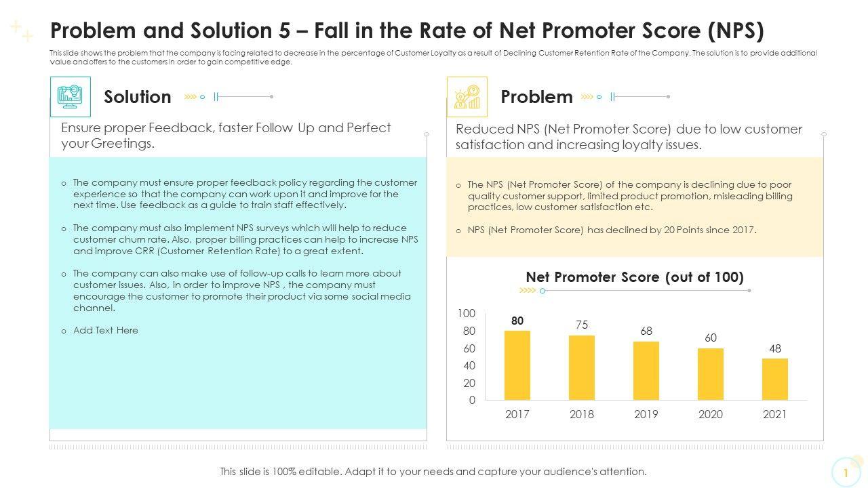
Task: Click the slide title about NPS fall
Action: click(x=407, y=31)
